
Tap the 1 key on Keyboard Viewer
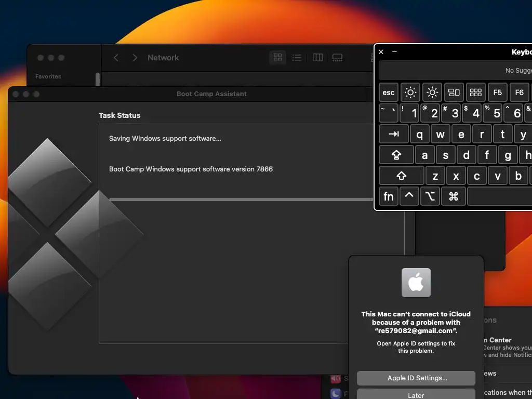[409, 113]
